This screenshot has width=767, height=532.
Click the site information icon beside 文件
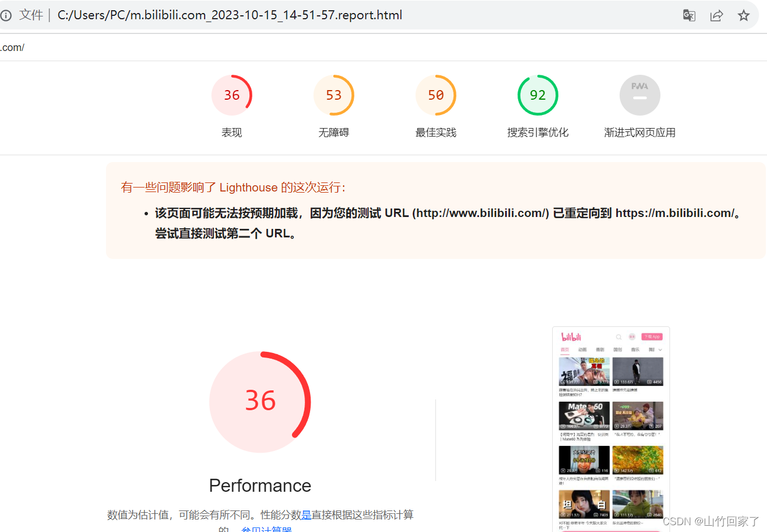6,15
